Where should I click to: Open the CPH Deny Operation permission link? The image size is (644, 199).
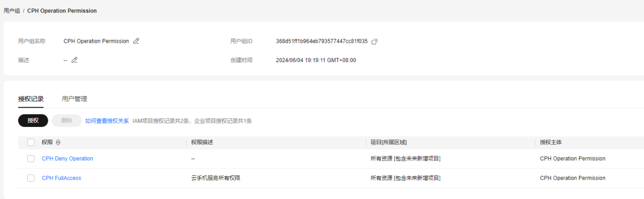click(x=67, y=159)
